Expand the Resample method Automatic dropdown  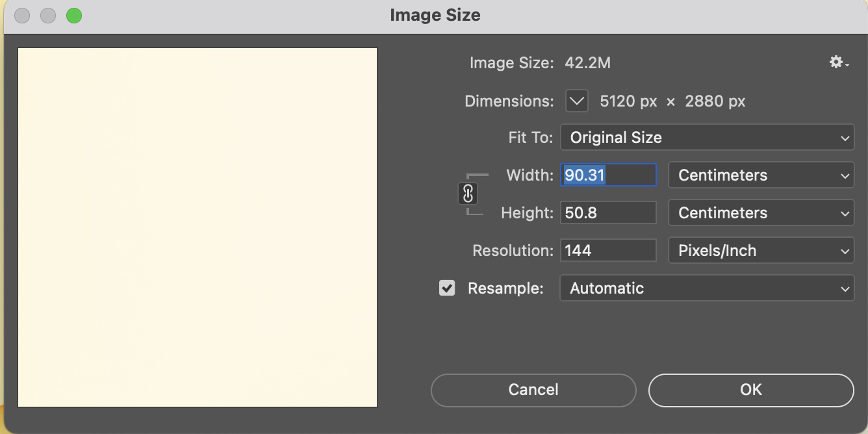pyautogui.click(x=707, y=288)
